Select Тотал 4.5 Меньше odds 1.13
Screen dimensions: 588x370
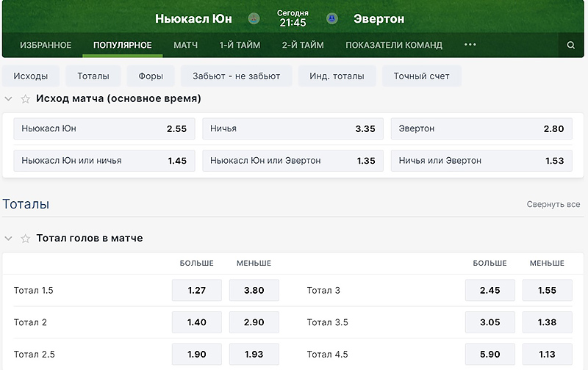click(x=547, y=355)
